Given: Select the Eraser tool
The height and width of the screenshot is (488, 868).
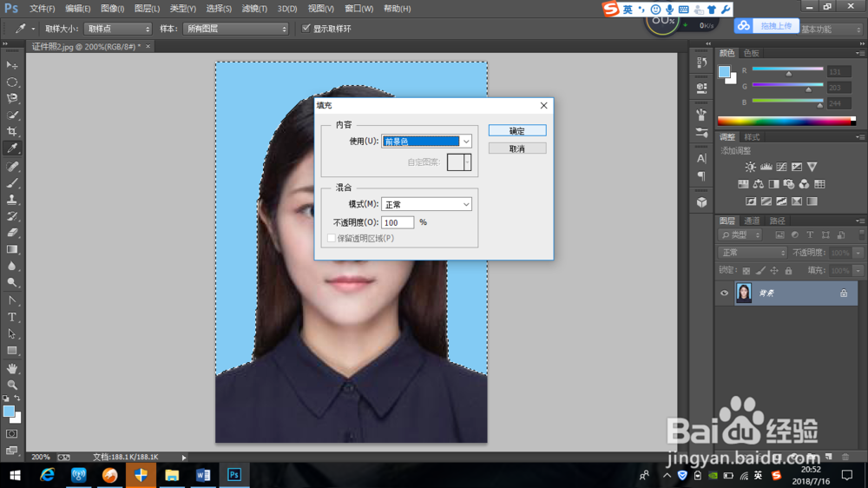Looking at the screenshot, I should (x=11, y=233).
